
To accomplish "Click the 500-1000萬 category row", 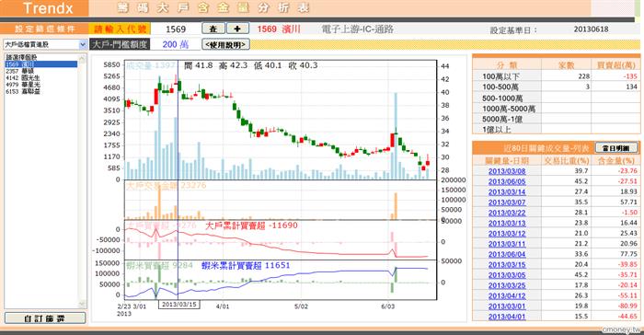I will [556, 98].
